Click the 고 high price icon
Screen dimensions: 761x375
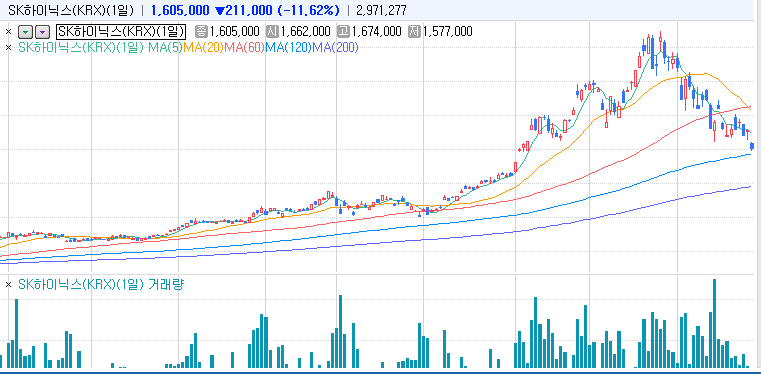(x=344, y=32)
